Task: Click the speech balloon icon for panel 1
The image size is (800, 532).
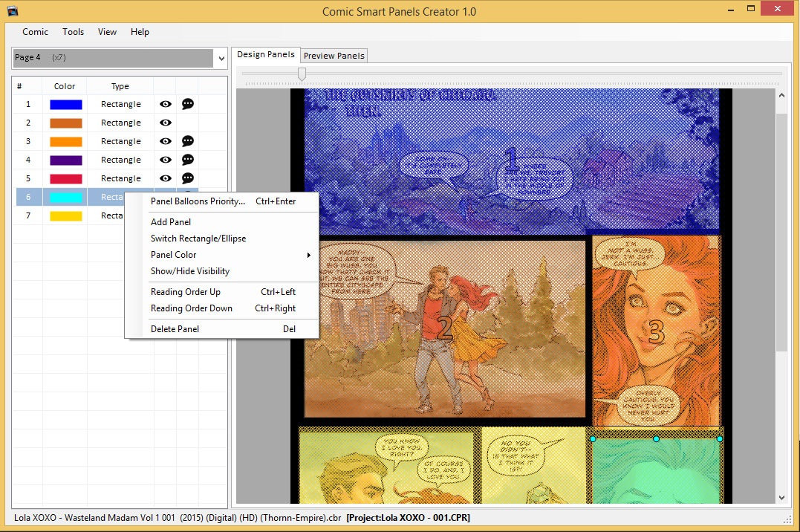Action: coord(188,104)
